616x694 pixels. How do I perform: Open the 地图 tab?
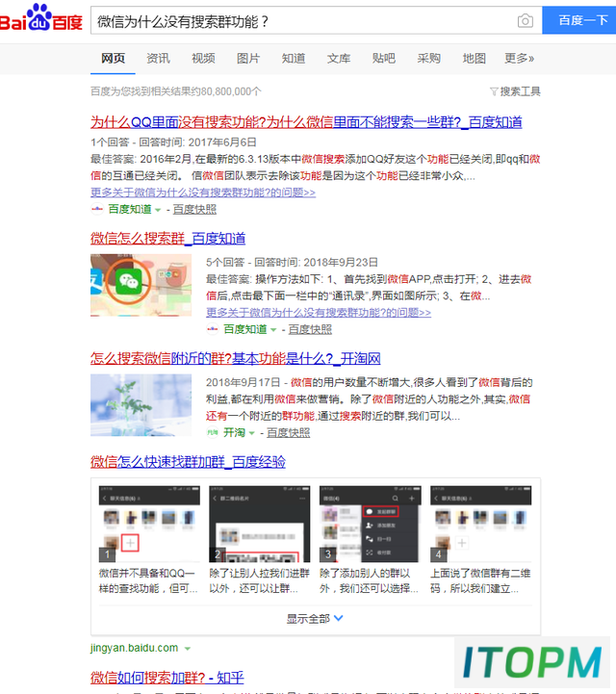pos(474,59)
